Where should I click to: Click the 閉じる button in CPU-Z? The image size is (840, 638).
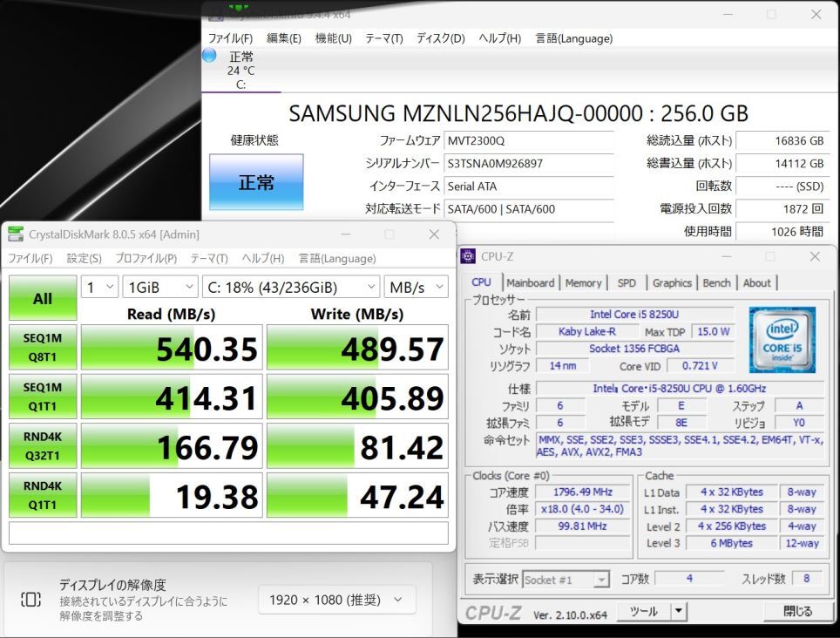797,611
